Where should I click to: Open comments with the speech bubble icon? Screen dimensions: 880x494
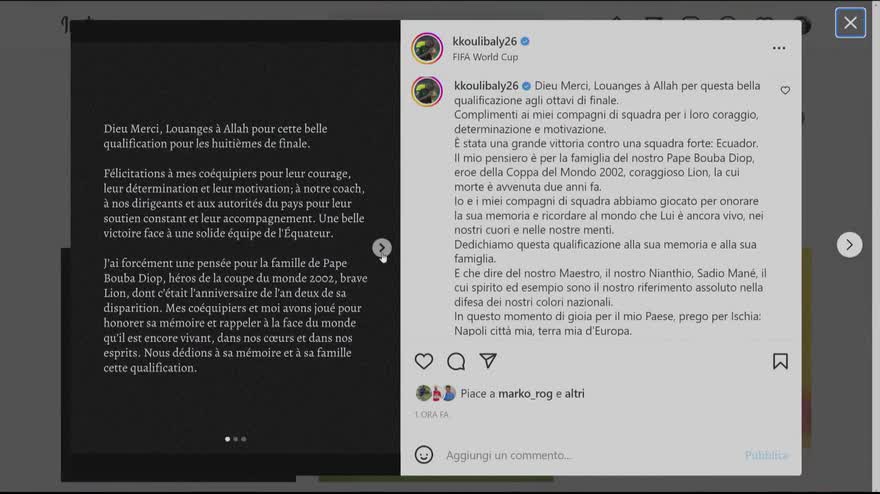(456, 362)
